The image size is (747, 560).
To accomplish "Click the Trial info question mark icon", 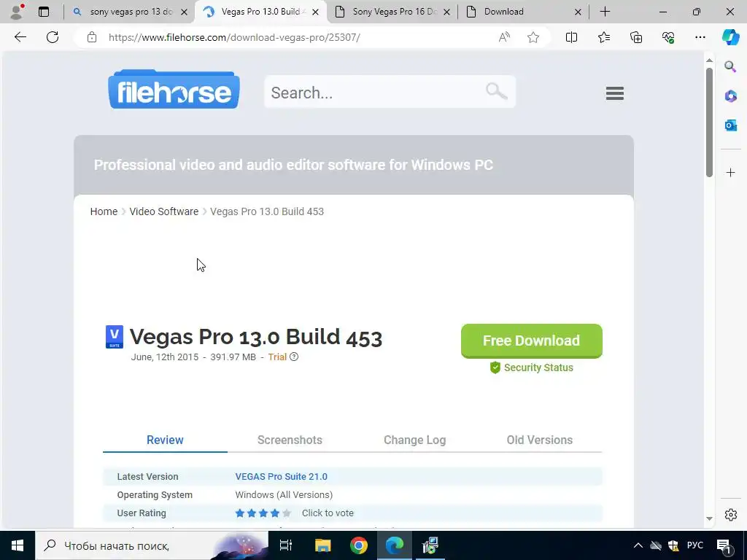I will click(294, 357).
